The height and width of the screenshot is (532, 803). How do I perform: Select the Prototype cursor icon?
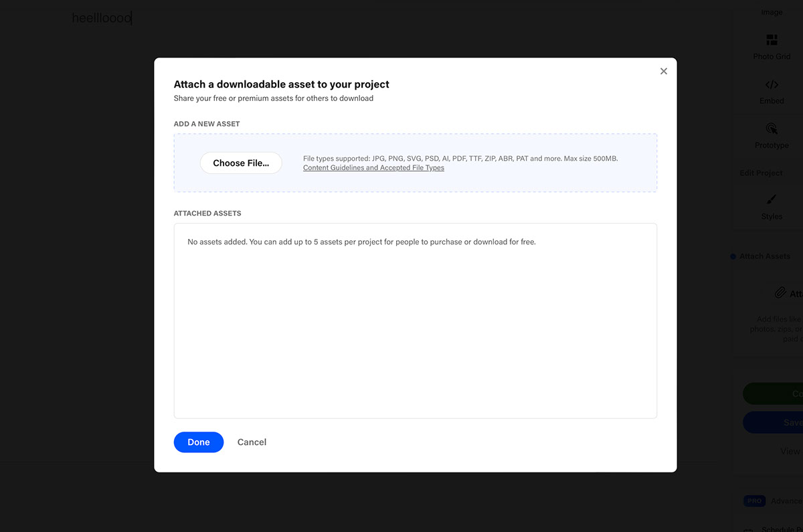772,128
